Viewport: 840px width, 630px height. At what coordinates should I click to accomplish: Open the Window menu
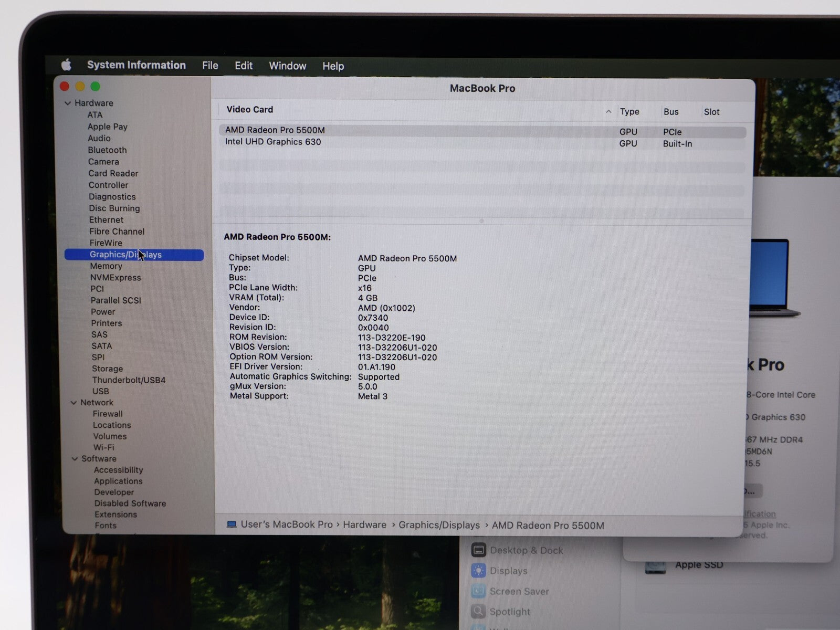(288, 66)
